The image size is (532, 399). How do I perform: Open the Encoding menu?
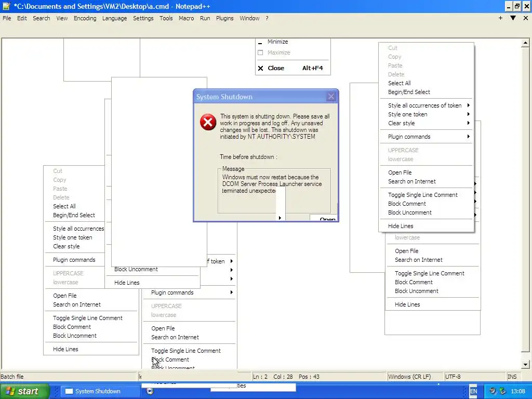pyautogui.click(x=85, y=18)
